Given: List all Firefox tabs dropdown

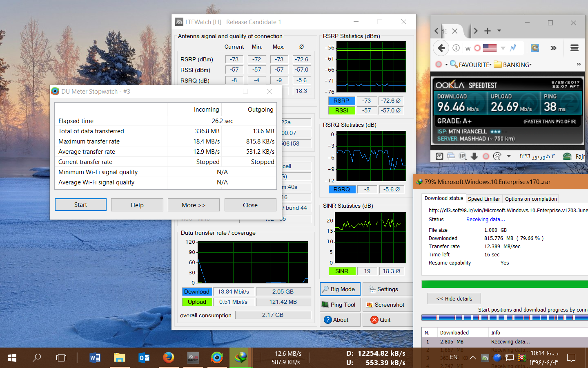Looking at the screenshot, I should pos(499,31).
